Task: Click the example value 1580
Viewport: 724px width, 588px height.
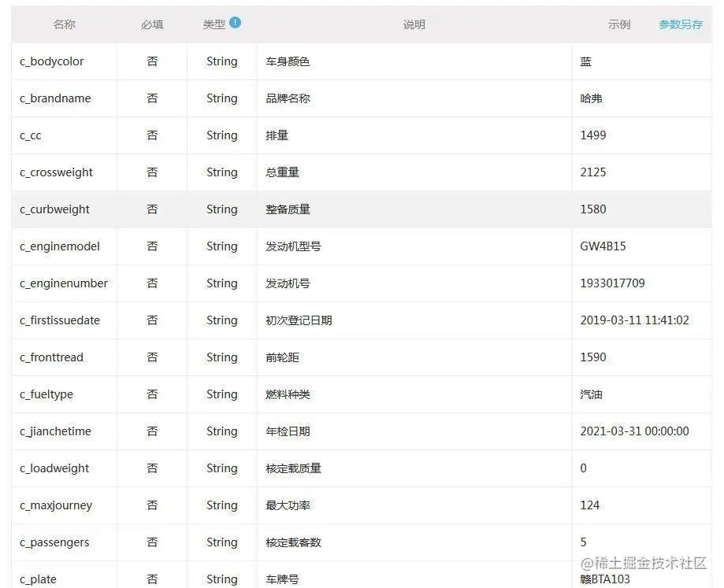Action: pyautogui.click(x=593, y=209)
